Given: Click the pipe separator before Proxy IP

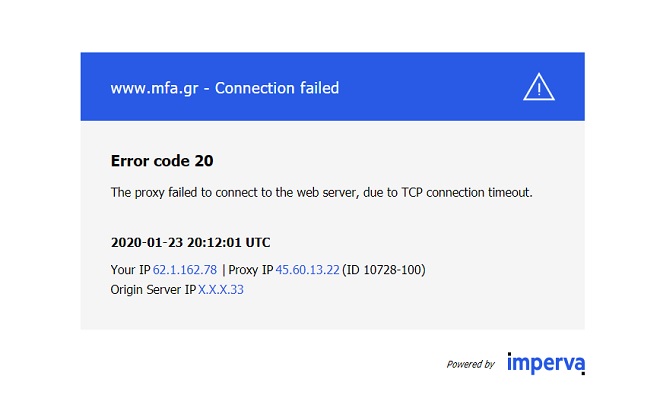Looking at the screenshot, I should click(x=224, y=270).
